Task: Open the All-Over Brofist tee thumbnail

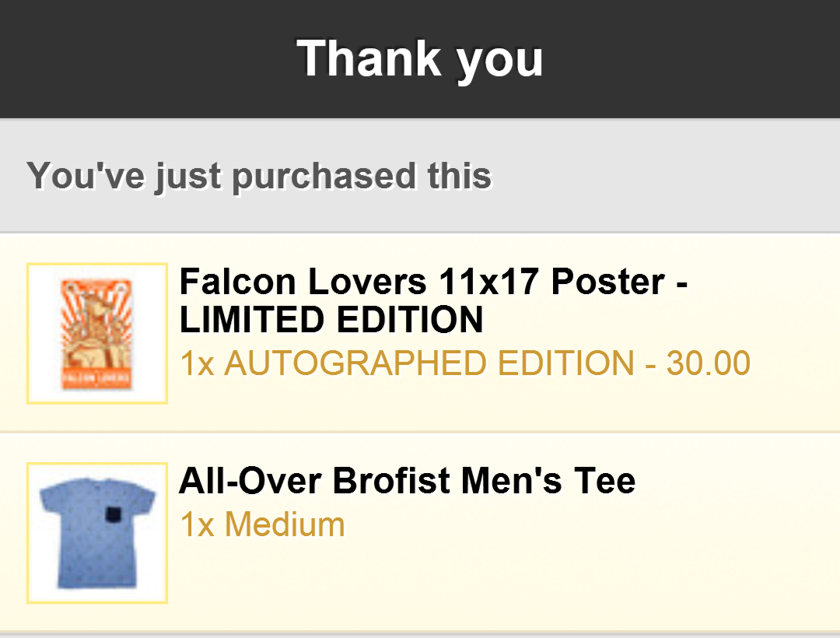Action: (x=97, y=533)
